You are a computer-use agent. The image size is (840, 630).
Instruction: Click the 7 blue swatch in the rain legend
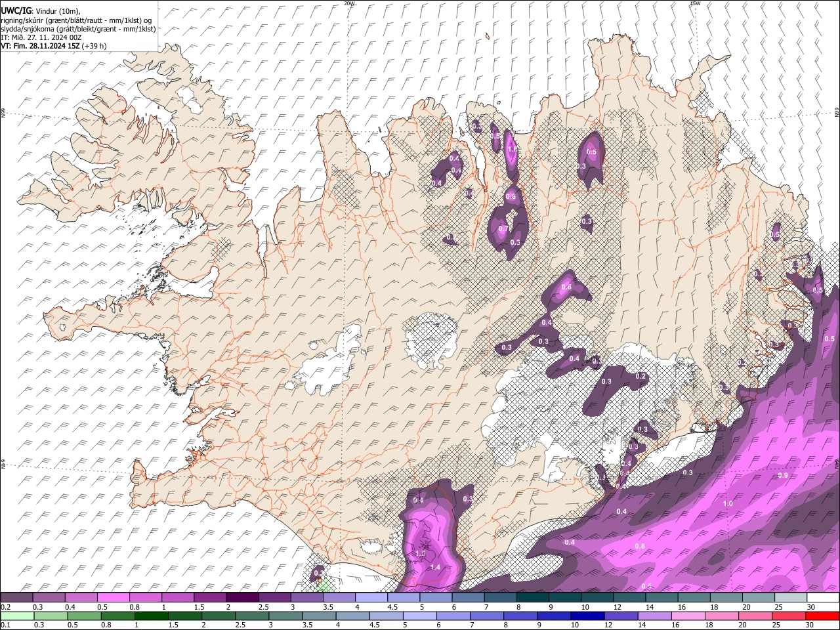486,616
